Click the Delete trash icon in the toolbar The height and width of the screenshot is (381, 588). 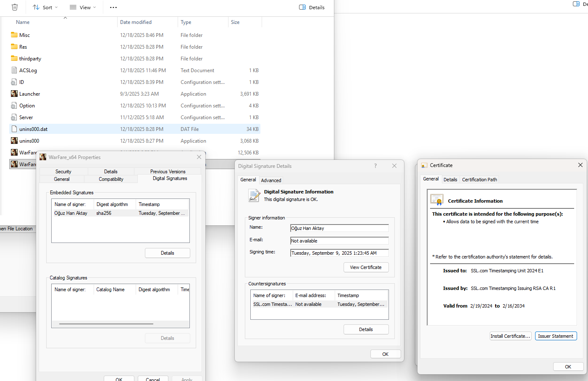pos(15,7)
